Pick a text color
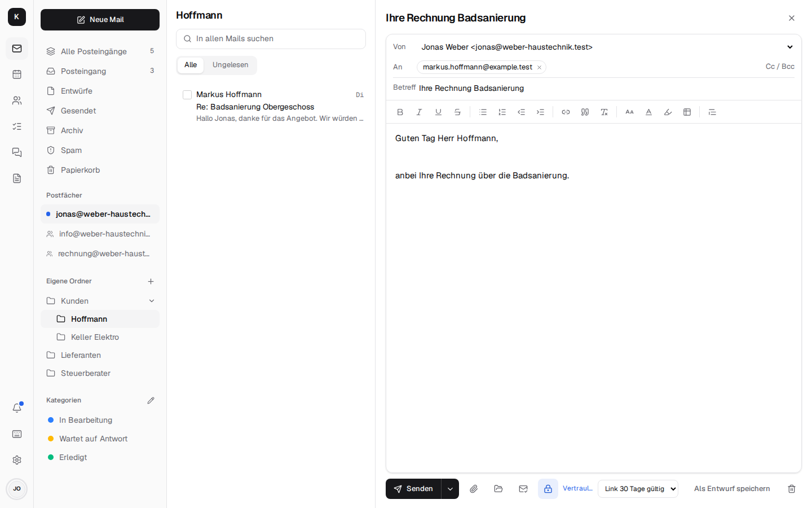812x508 pixels. click(x=649, y=112)
